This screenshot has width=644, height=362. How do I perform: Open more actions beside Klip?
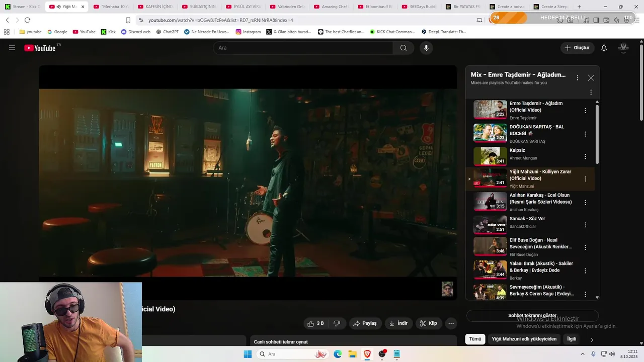pyautogui.click(x=451, y=323)
